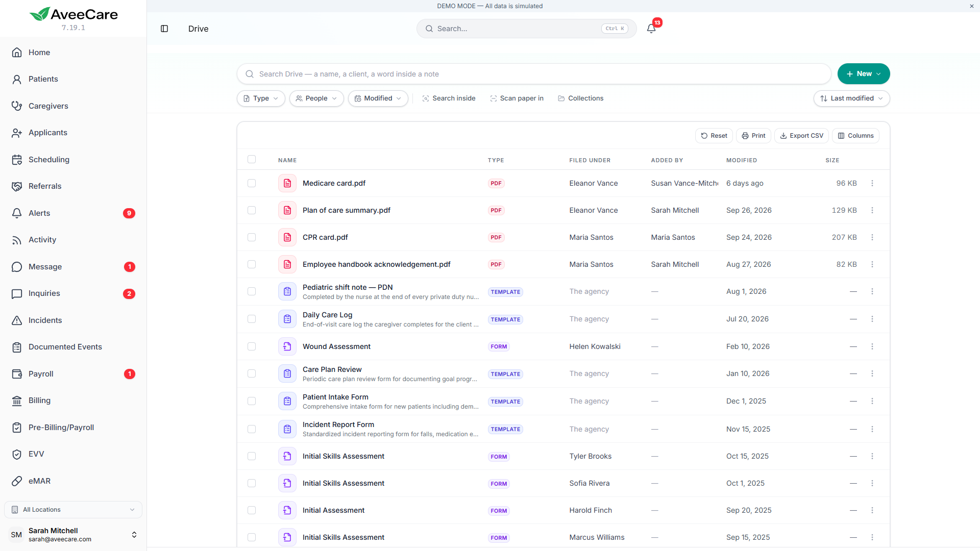Click the Reset button
The width and height of the screenshot is (980, 551).
click(x=714, y=136)
